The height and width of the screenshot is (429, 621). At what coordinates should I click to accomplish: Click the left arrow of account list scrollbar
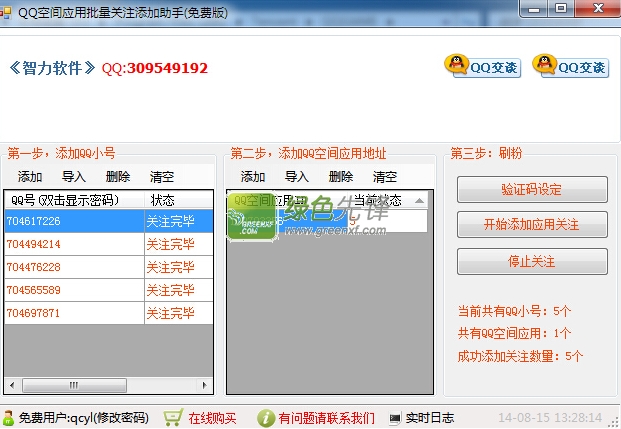click(12, 385)
